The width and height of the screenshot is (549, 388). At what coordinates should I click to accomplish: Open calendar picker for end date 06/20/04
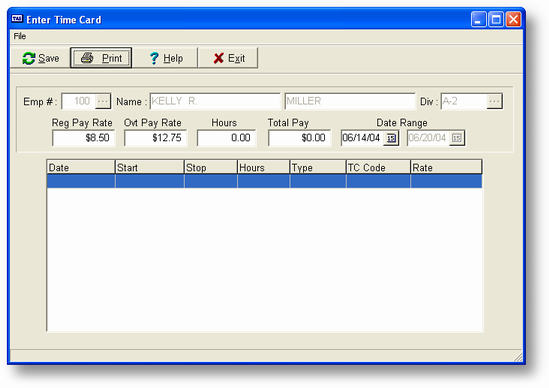coord(457,138)
